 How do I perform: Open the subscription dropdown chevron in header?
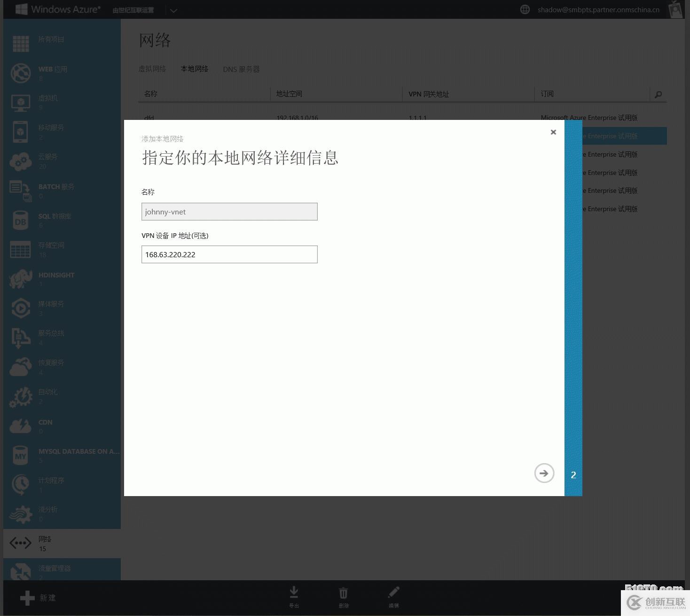coord(173,10)
